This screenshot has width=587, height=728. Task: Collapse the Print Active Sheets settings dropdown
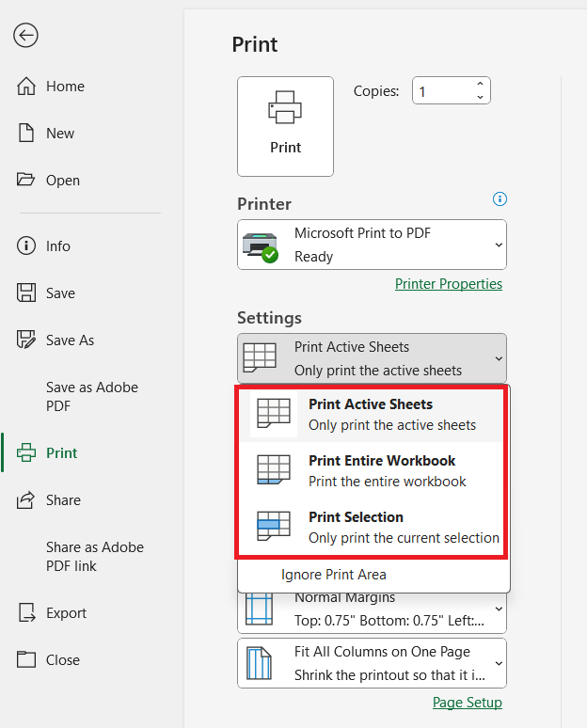point(372,358)
